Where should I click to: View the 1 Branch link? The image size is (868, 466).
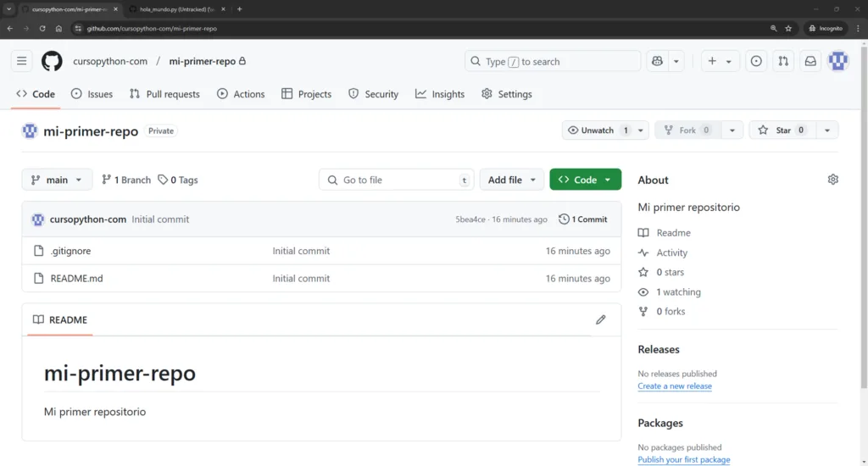tap(126, 180)
